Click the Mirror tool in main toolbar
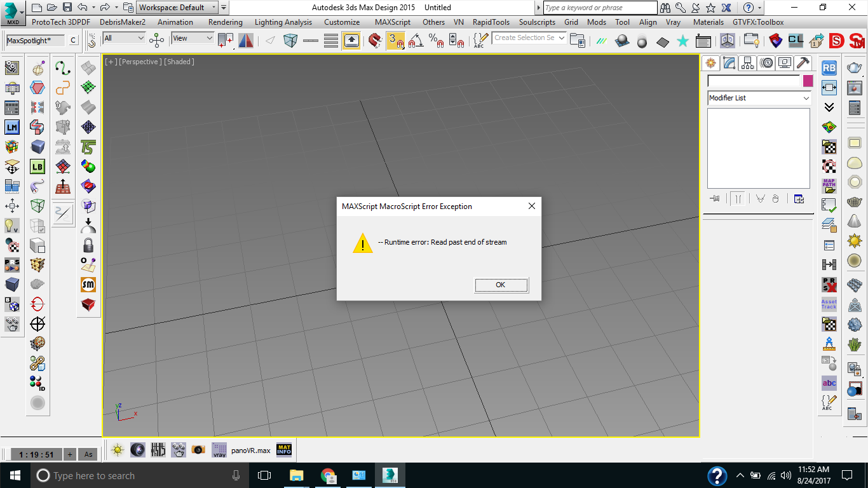This screenshot has width=868, height=488. pos(245,41)
